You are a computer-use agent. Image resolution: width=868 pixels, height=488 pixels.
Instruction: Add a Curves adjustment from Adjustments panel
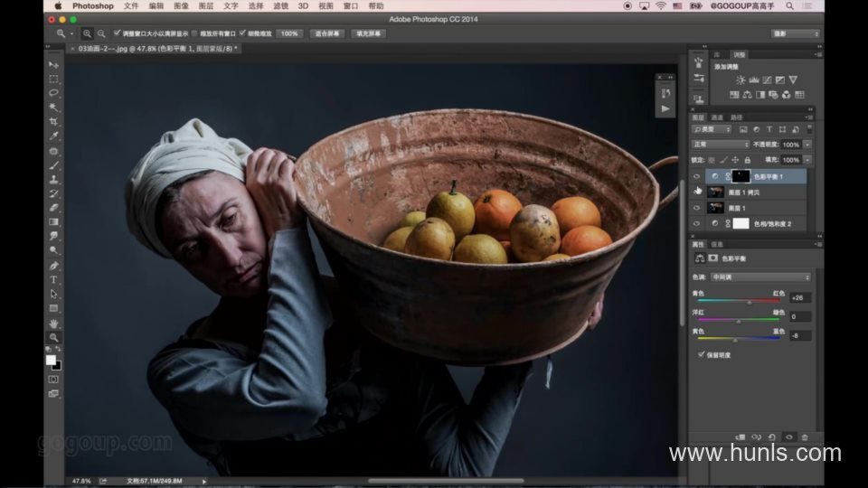pos(768,80)
